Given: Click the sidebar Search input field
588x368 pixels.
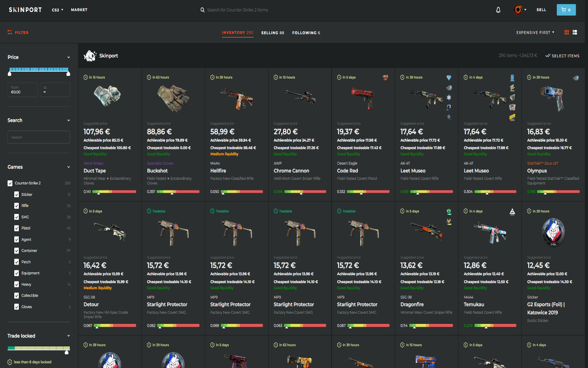Looking at the screenshot, I should pyautogui.click(x=39, y=137).
